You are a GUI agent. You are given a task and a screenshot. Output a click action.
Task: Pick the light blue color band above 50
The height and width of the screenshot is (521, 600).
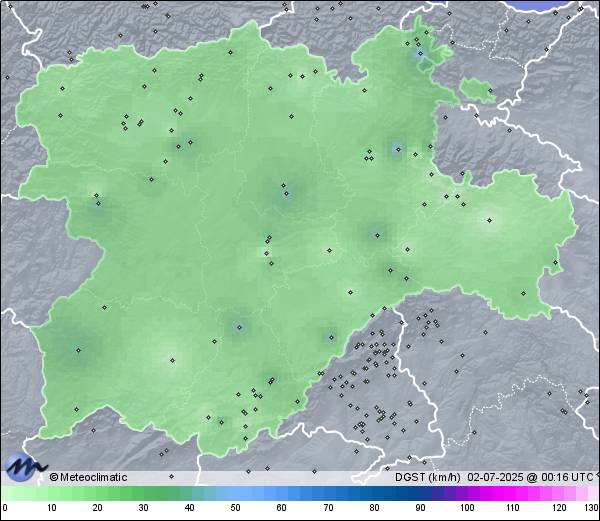(235, 493)
